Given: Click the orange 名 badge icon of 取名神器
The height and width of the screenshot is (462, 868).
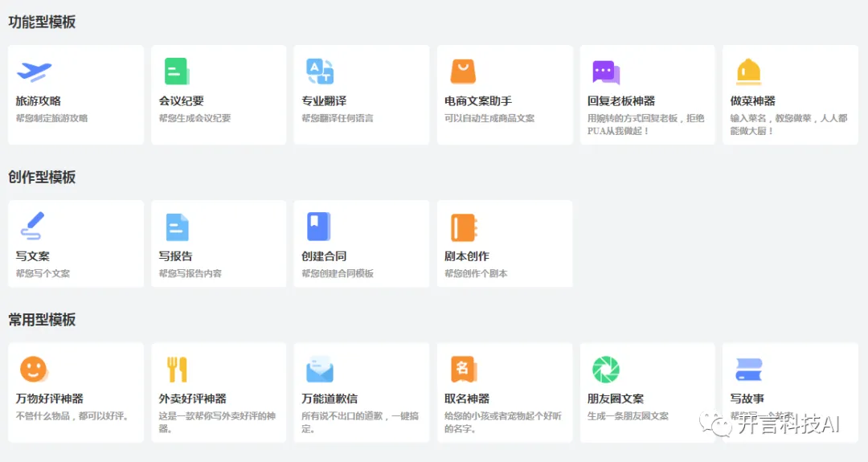Looking at the screenshot, I should pyautogui.click(x=464, y=369).
